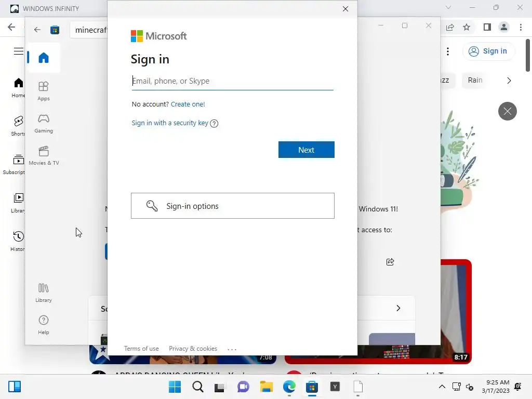The height and width of the screenshot is (399, 532).
Task: Open Chat app on taskbar
Action: [x=243, y=387]
